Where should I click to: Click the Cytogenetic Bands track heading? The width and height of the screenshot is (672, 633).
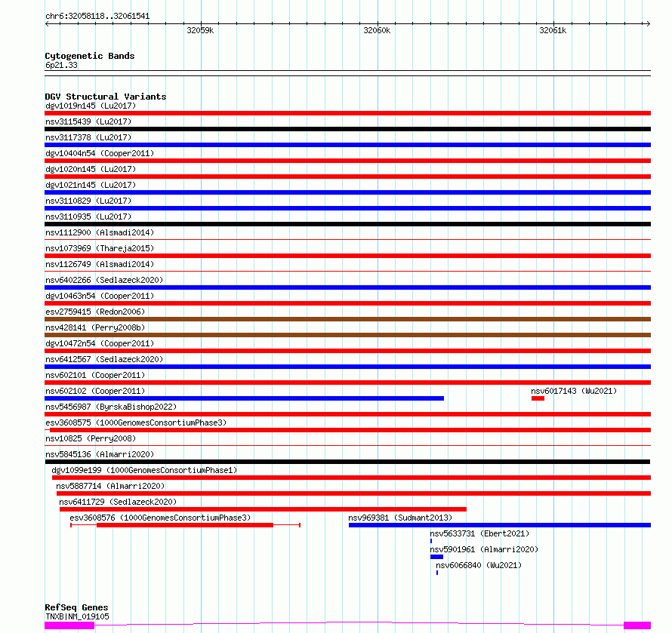click(90, 56)
